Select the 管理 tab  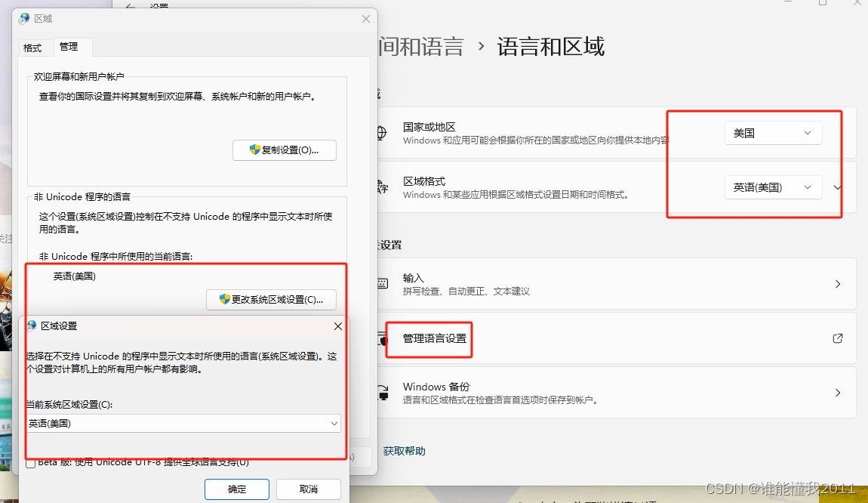coord(69,47)
